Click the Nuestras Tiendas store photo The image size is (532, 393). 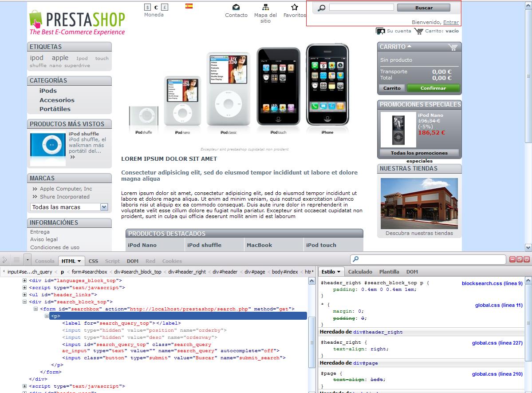pos(419,203)
